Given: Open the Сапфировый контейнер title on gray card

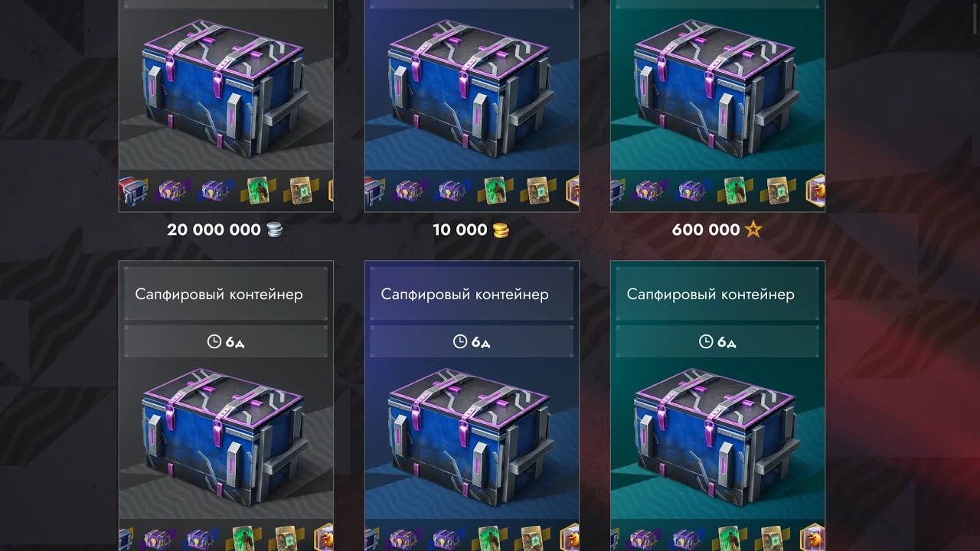Looking at the screenshot, I should (x=219, y=295).
